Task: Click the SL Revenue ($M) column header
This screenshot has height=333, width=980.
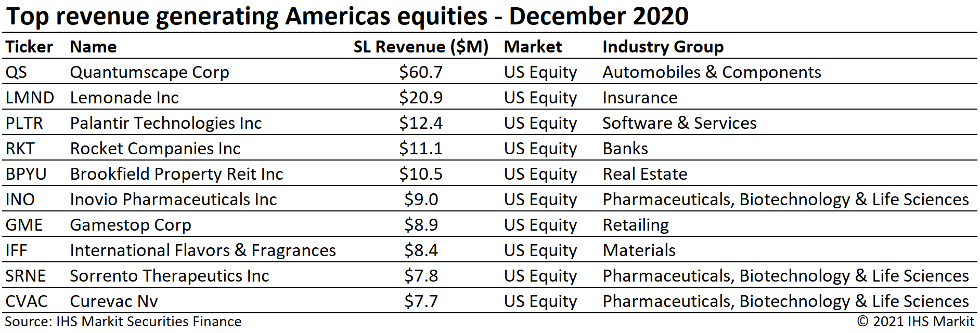Action: tap(421, 47)
